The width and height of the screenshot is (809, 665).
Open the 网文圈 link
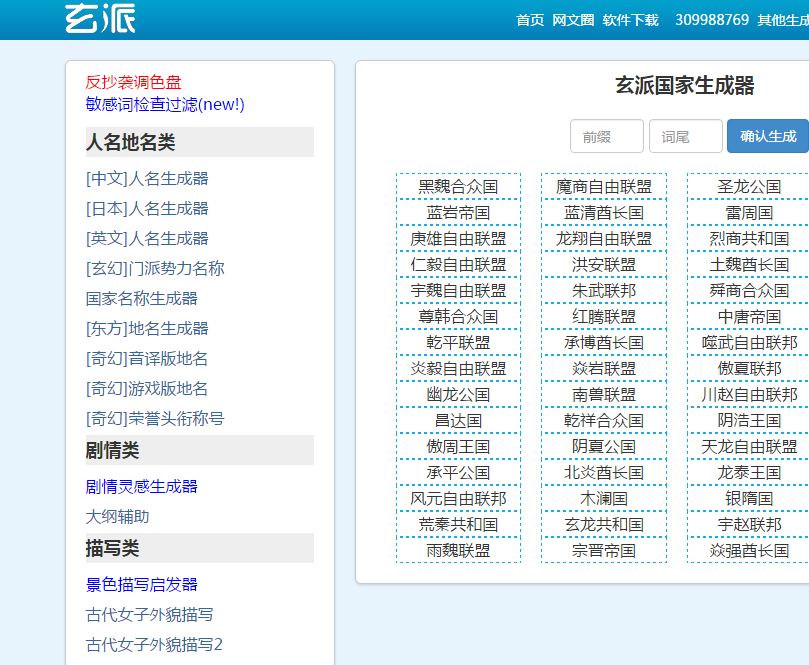coord(572,18)
